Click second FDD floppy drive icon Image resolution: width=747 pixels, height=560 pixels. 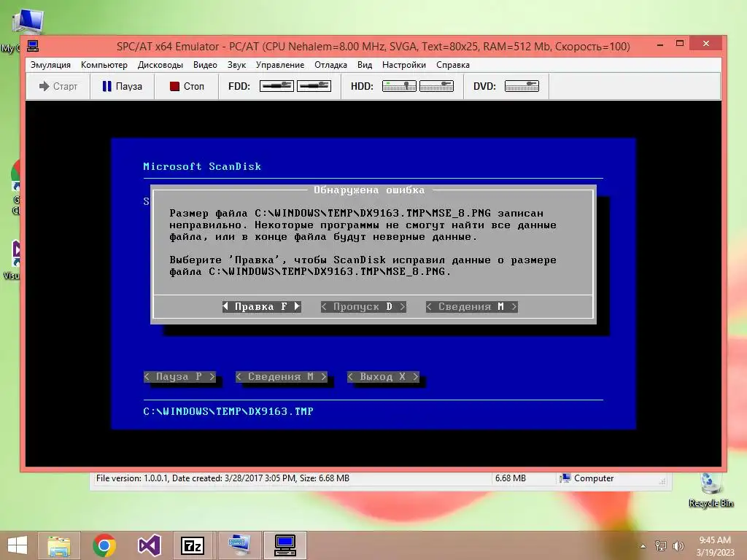(x=314, y=86)
